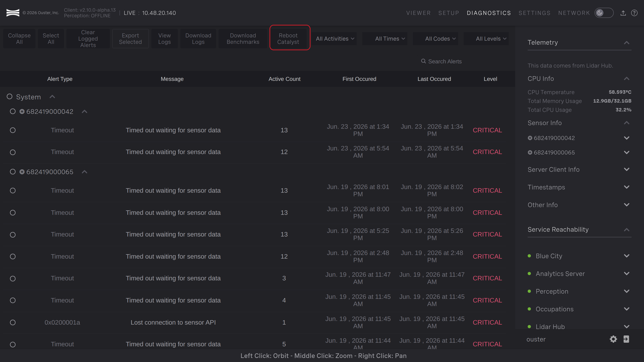Click the logout icon beside ouster

tap(626, 339)
